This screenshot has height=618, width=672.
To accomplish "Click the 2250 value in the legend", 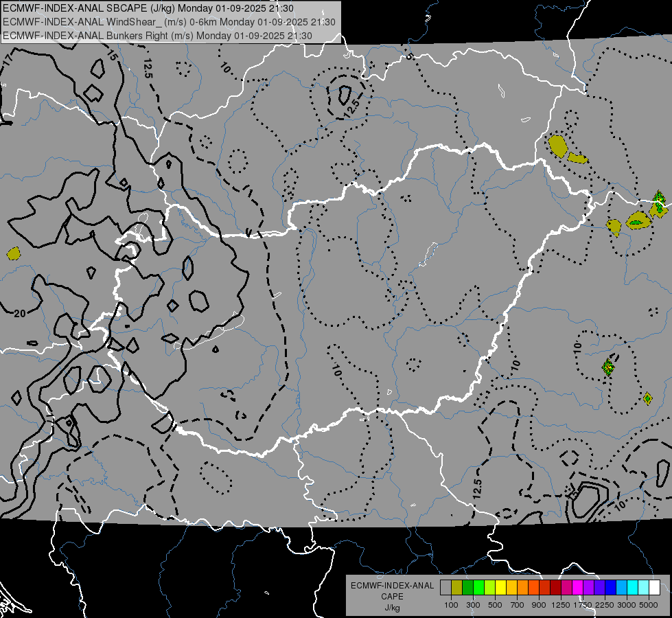I will pyautogui.click(x=604, y=605).
